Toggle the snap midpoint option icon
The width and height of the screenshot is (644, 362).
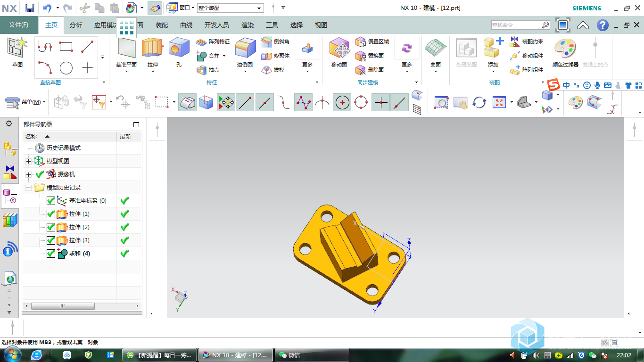point(264,102)
